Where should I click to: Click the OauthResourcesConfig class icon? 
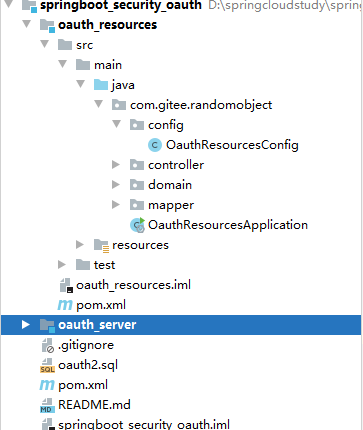tap(155, 145)
